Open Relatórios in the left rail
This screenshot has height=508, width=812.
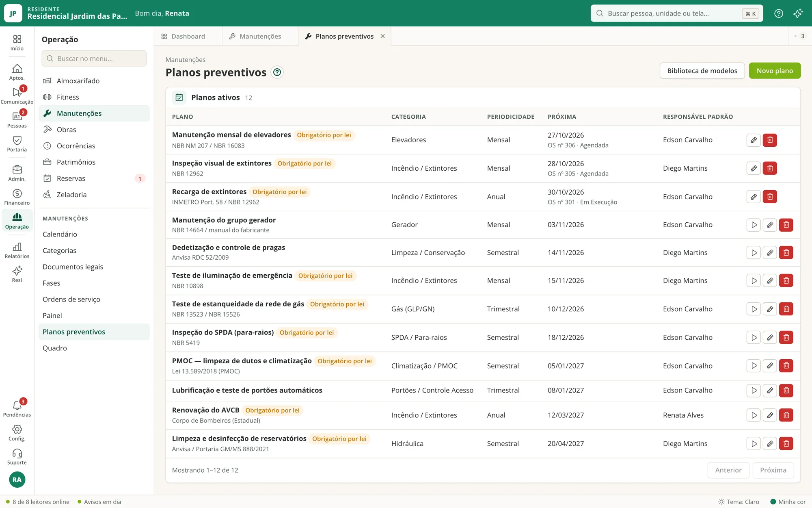(x=17, y=250)
